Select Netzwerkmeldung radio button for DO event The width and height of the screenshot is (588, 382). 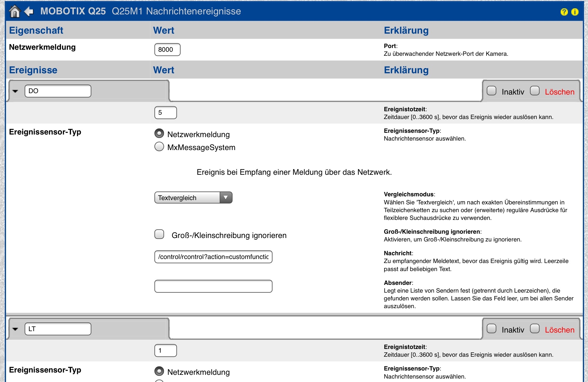tap(159, 133)
